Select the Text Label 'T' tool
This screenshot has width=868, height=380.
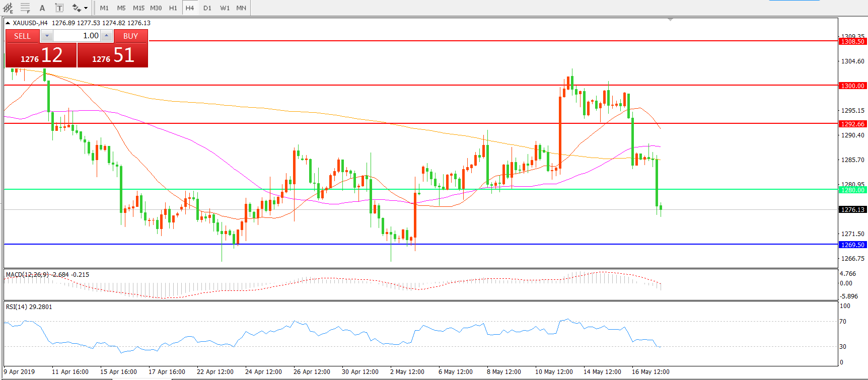[x=59, y=8]
